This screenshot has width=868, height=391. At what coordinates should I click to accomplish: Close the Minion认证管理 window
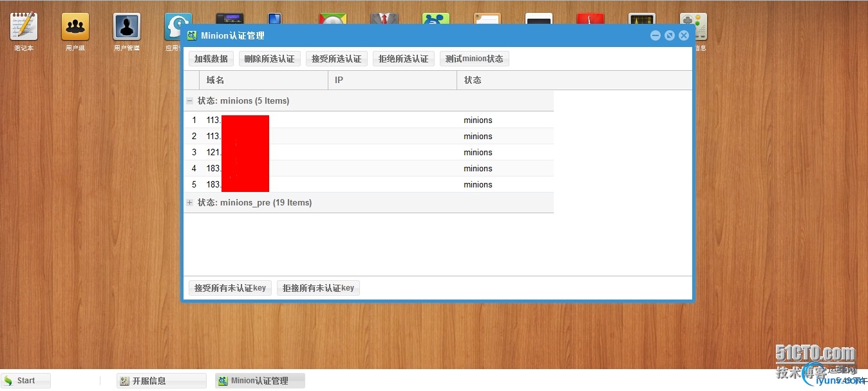tap(684, 35)
